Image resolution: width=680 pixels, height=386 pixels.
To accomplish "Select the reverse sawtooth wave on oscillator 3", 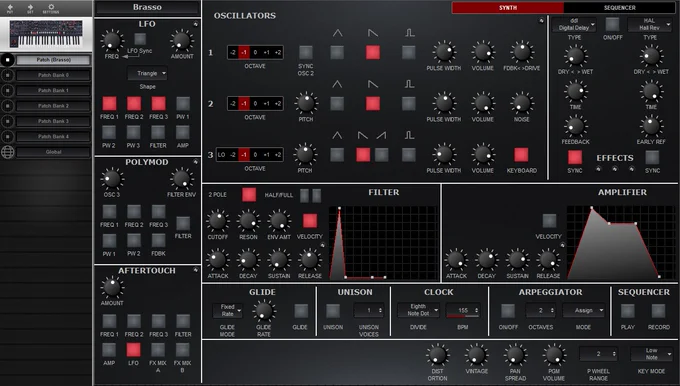I will tap(381, 155).
